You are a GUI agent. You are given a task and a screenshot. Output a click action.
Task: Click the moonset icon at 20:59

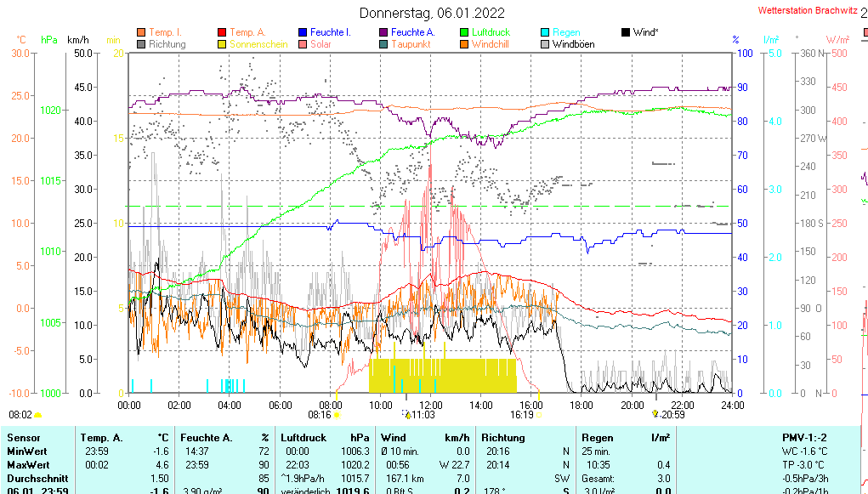655,415
